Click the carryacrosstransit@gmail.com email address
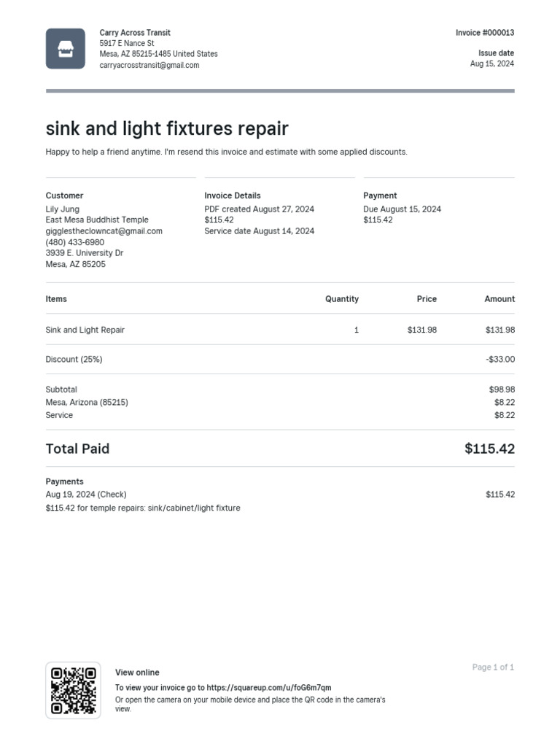 pos(149,66)
